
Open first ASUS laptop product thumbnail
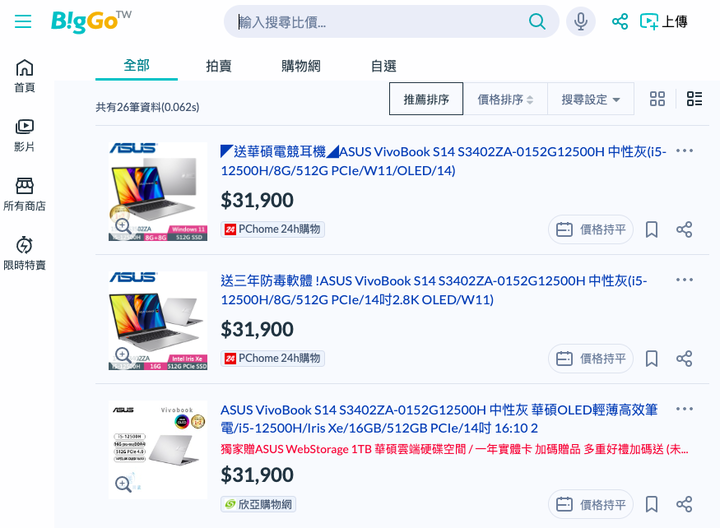pos(158,191)
